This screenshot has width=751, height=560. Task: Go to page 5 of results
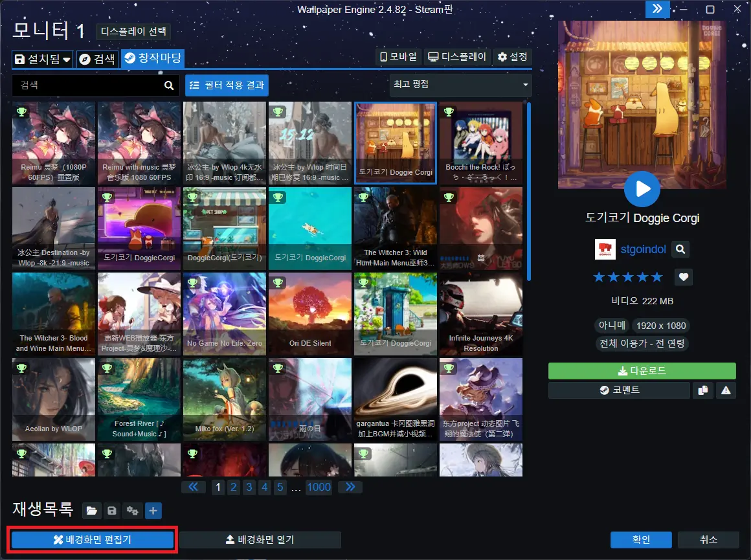[280, 487]
